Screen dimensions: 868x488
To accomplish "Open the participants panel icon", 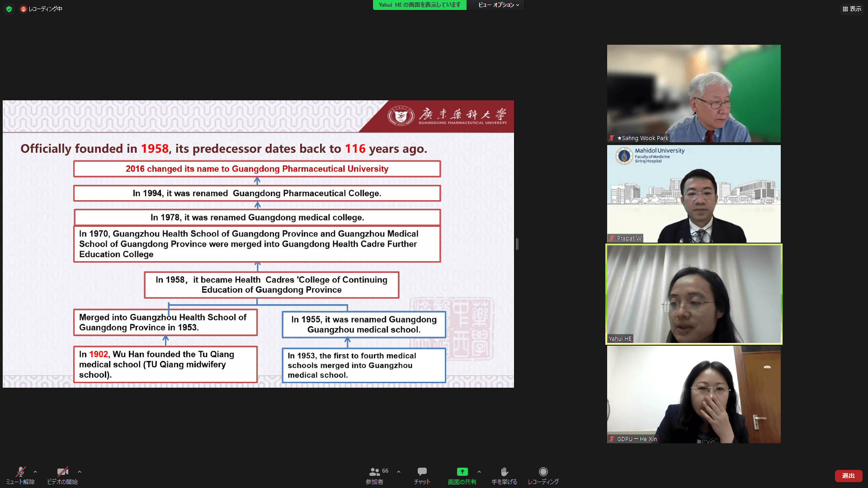I will [374, 472].
